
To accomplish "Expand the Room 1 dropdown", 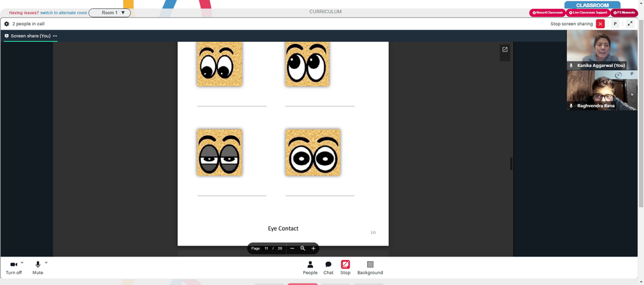I will [109, 13].
